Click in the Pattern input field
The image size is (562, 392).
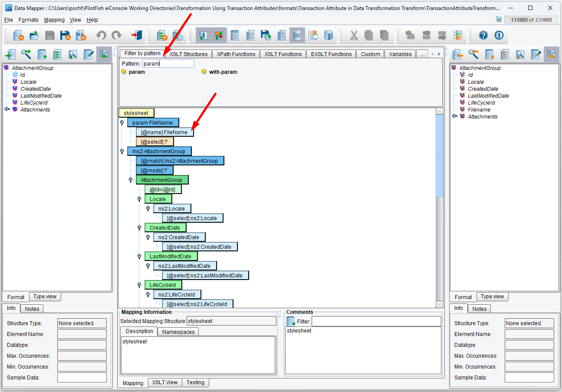(x=168, y=63)
